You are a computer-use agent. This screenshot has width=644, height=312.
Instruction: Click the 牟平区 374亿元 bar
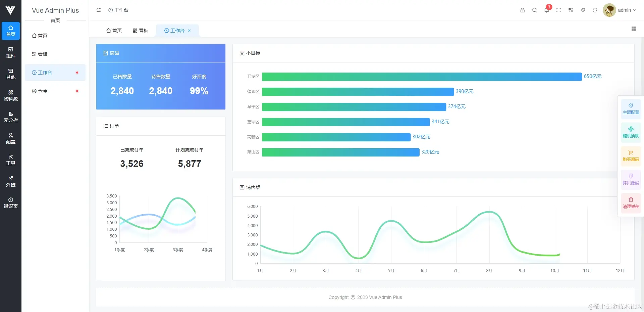pos(354,107)
